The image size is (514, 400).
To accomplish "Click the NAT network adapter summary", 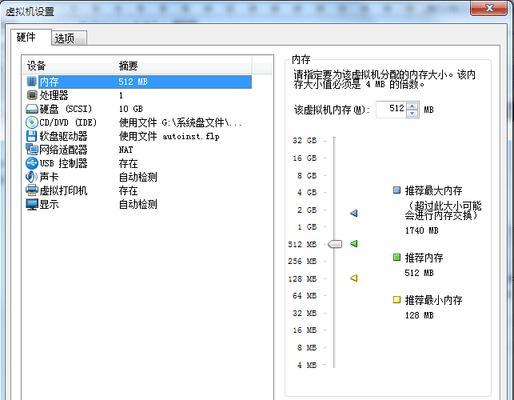I will click(x=126, y=150).
